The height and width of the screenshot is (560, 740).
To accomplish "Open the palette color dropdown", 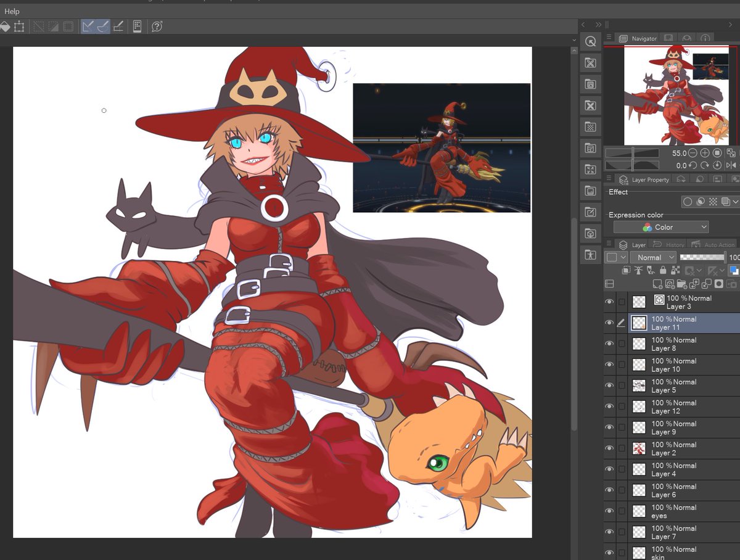I will tap(616, 257).
